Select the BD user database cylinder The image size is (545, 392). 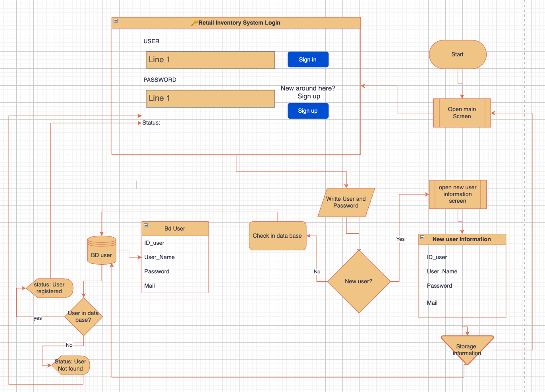coord(102,251)
